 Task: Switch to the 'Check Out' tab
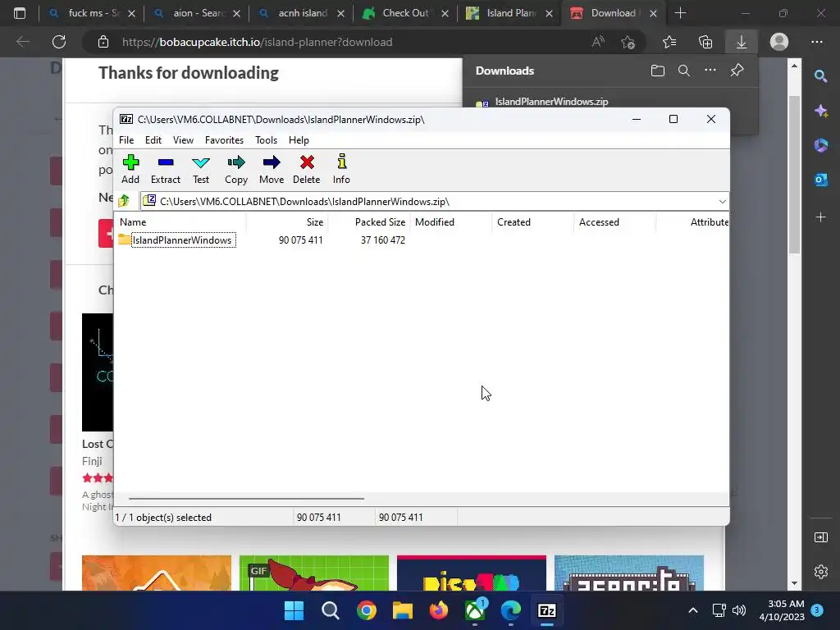click(405, 13)
